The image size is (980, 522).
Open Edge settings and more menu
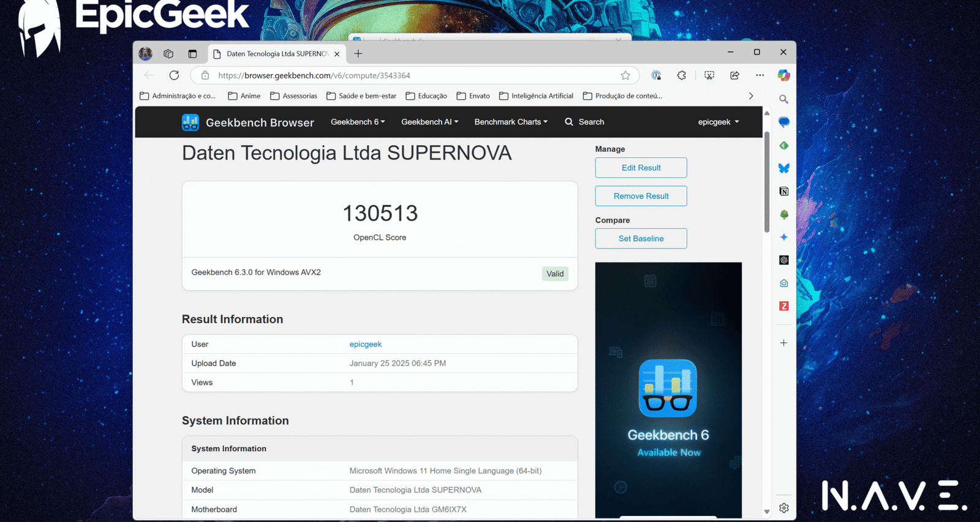[x=760, y=75]
